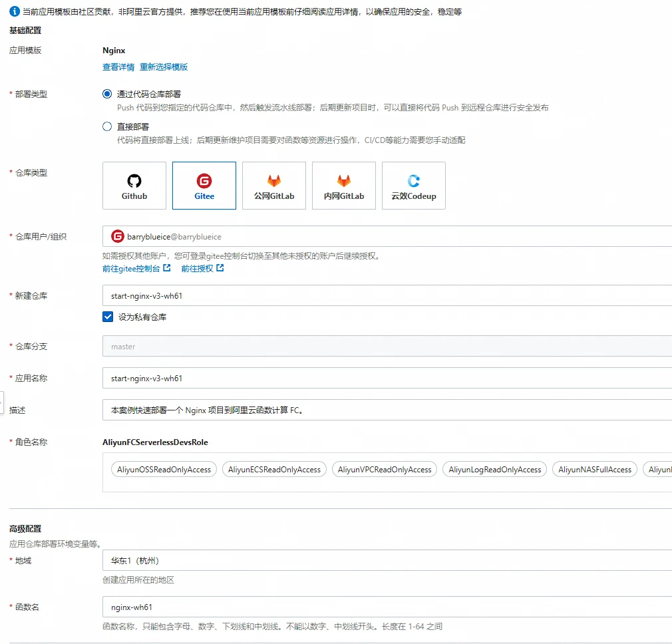Choose 公网GitLab as repository type
Screen dimensions: 672x644
point(274,186)
